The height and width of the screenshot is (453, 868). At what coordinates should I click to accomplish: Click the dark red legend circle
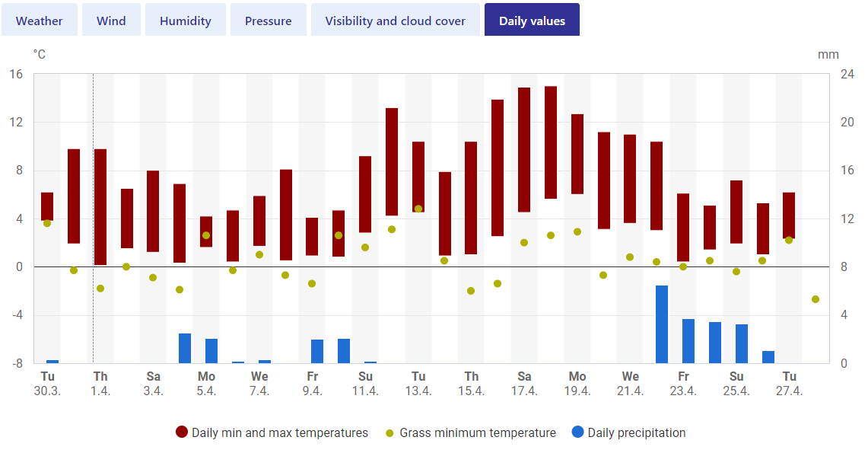(182, 432)
